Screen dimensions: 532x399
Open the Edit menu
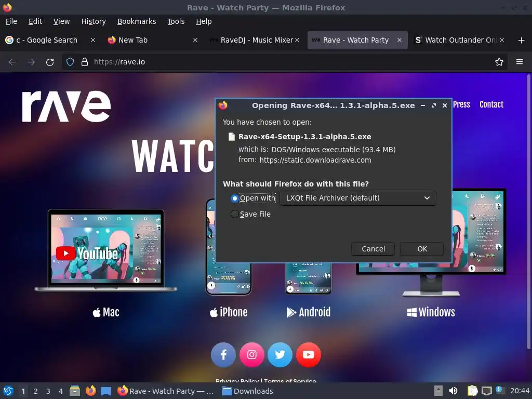coord(35,21)
